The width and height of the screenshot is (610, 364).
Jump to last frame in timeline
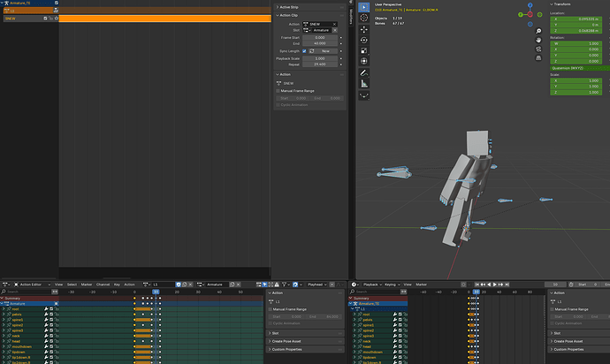tap(507, 284)
